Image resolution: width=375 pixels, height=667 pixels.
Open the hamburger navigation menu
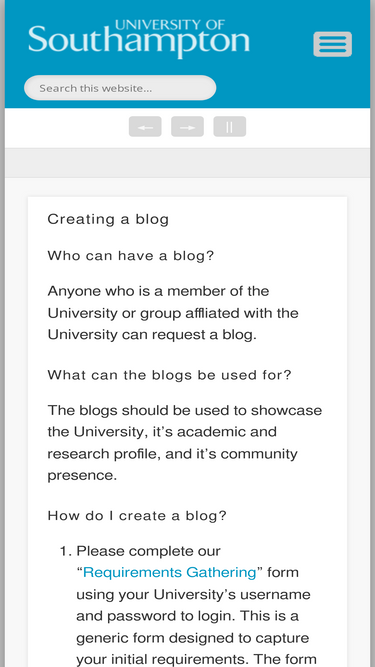[x=332, y=44]
